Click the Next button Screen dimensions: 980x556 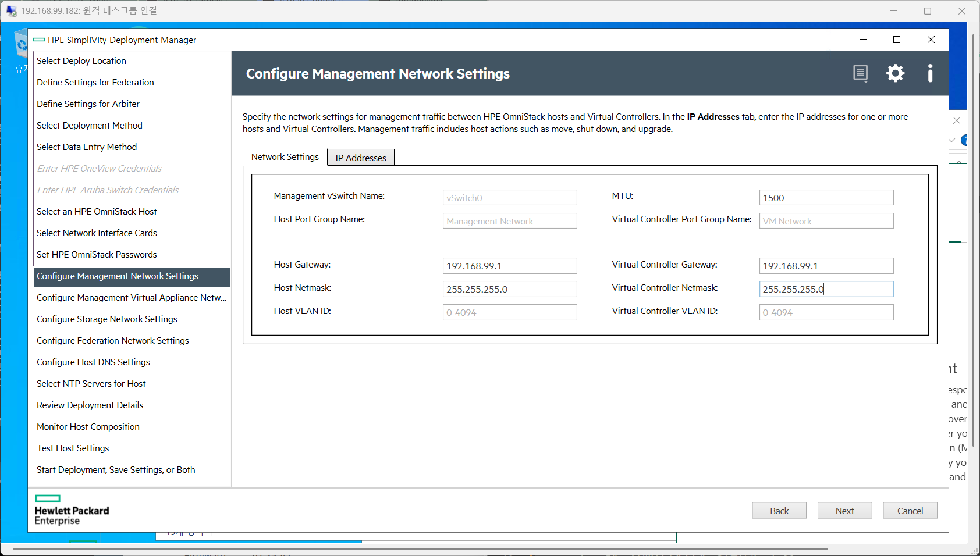[x=844, y=511]
